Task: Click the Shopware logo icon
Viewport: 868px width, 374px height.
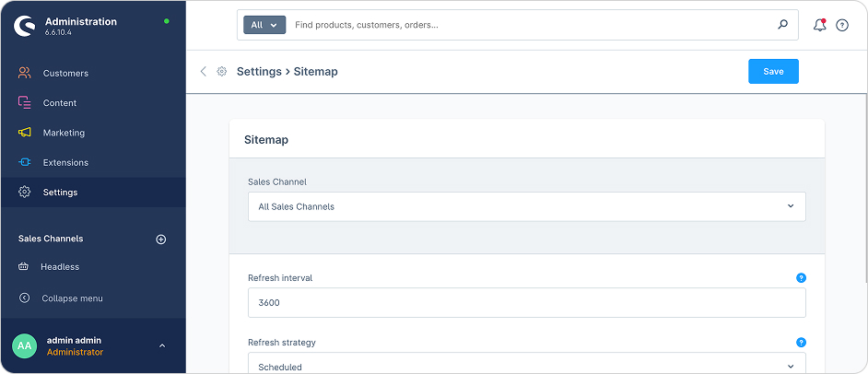Action: pyautogui.click(x=24, y=26)
